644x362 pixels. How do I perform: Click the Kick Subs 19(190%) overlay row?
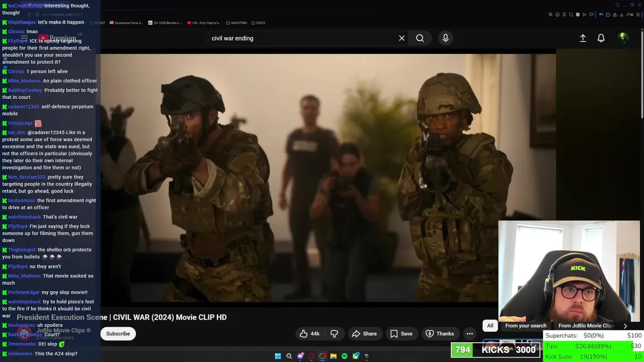pos(593,356)
